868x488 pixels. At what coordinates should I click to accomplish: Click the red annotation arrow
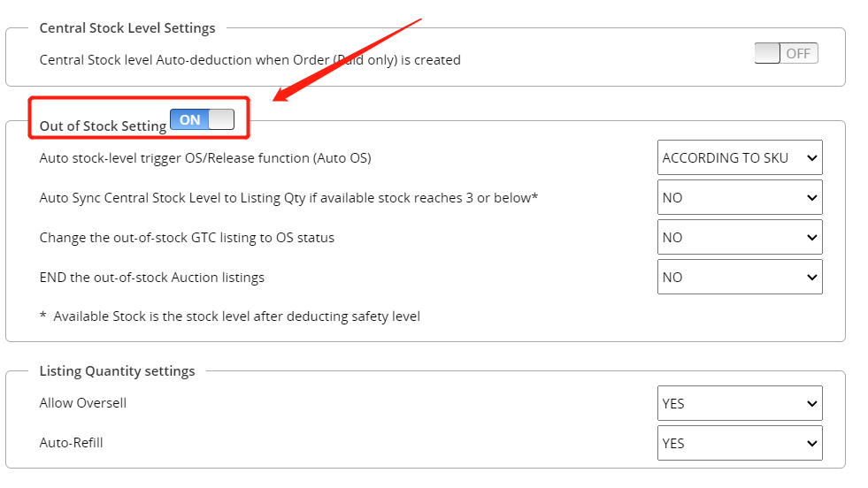tap(347, 60)
